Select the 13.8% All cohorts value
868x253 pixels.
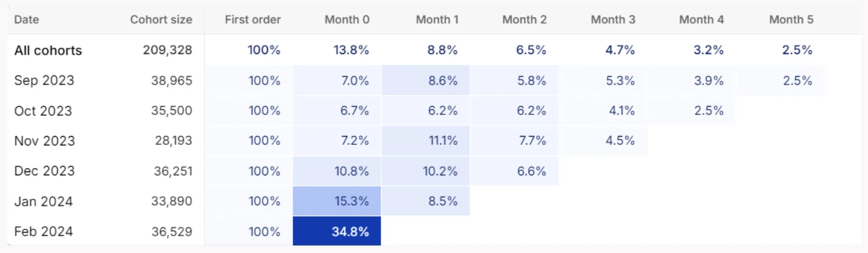point(351,50)
